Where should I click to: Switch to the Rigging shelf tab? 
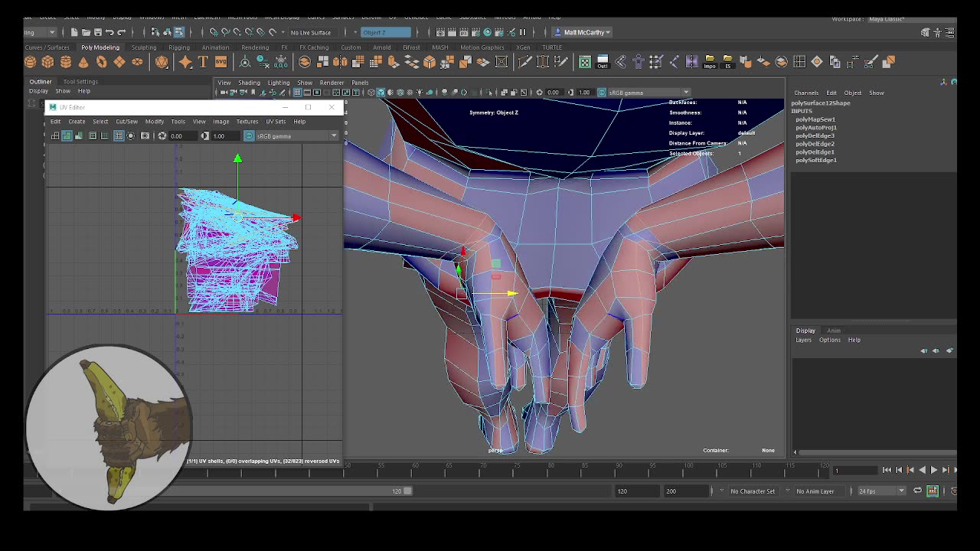179,47
